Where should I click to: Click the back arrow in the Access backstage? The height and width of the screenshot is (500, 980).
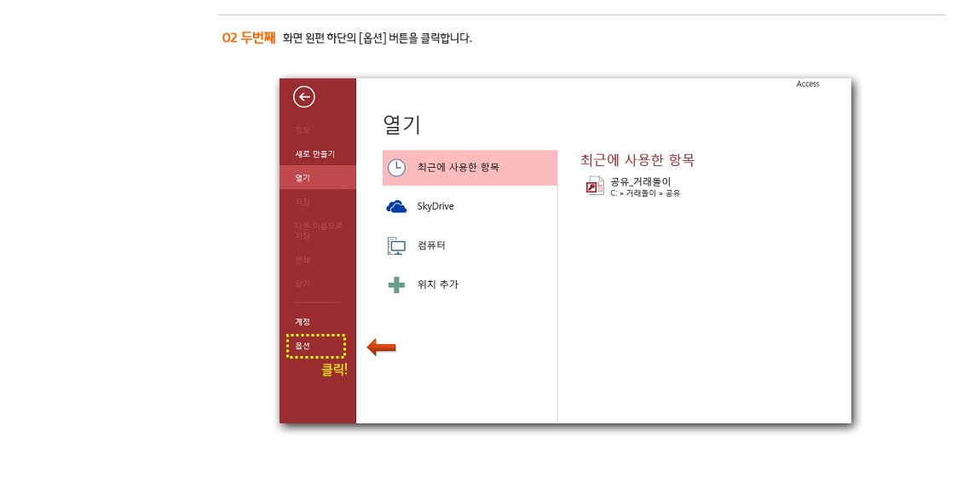coord(303,97)
